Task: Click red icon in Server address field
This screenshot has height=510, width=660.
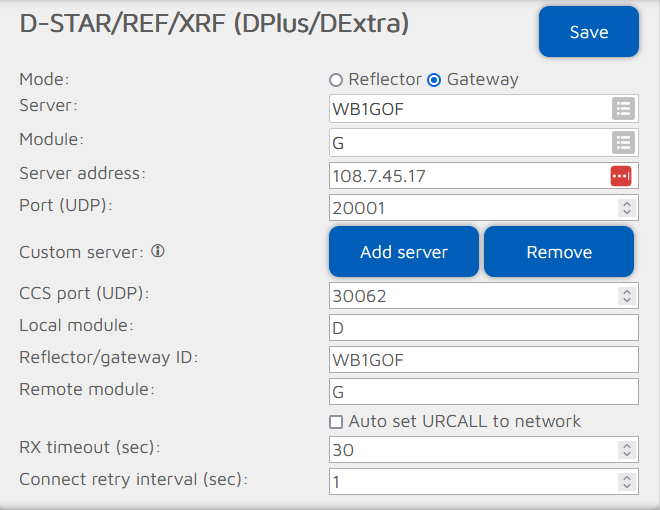Action: (622, 176)
